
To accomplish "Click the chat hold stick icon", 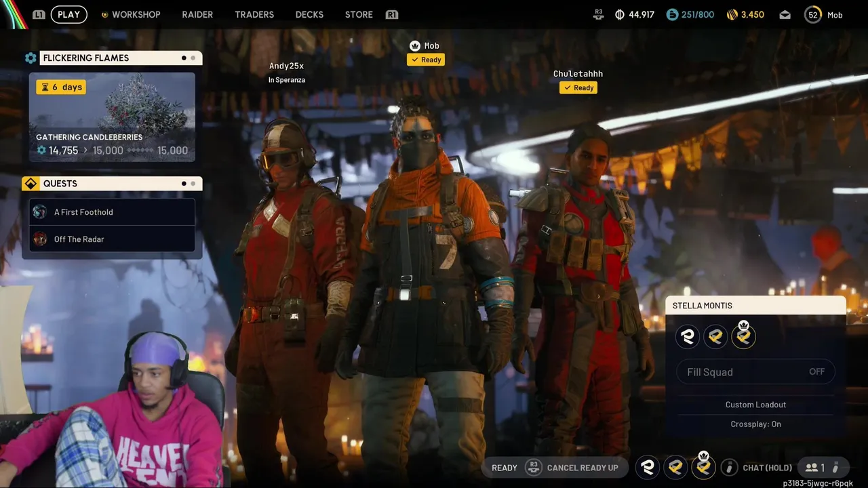I will [x=730, y=467].
